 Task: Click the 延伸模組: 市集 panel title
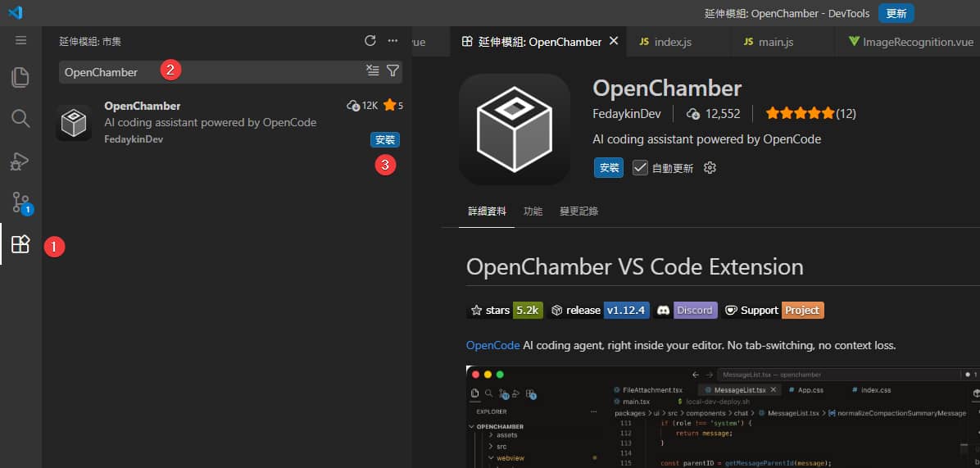click(90, 41)
